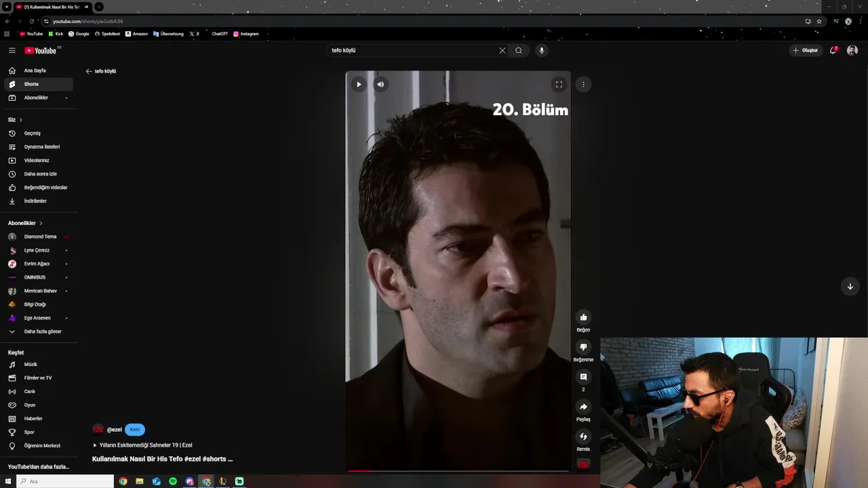Like the Short with Beğen button

tap(583, 317)
